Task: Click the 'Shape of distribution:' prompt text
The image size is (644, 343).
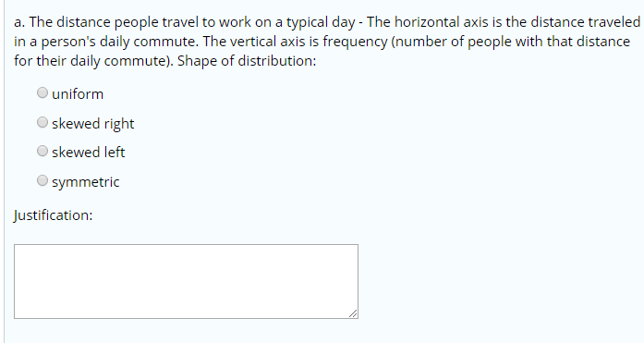Action: (x=247, y=61)
